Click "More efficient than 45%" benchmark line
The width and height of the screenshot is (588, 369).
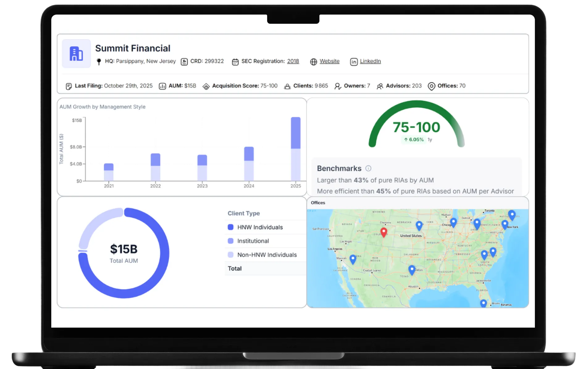pos(415,191)
